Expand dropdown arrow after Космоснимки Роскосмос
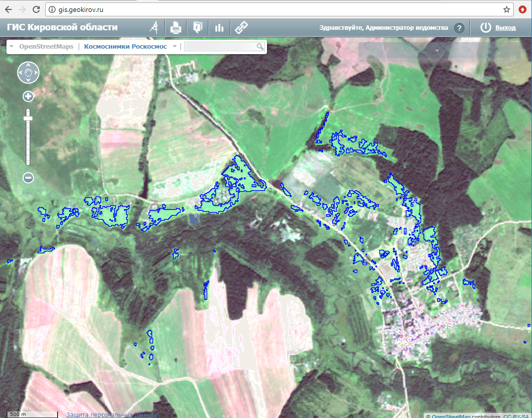The image size is (532, 418). [174, 47]
